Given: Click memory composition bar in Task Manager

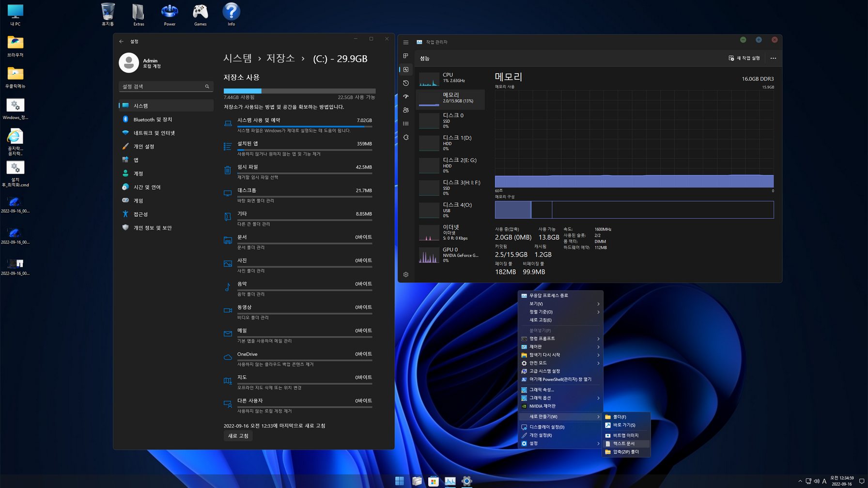Looking at the screenshot, I should pyautogui.click(x=634, y=210).
